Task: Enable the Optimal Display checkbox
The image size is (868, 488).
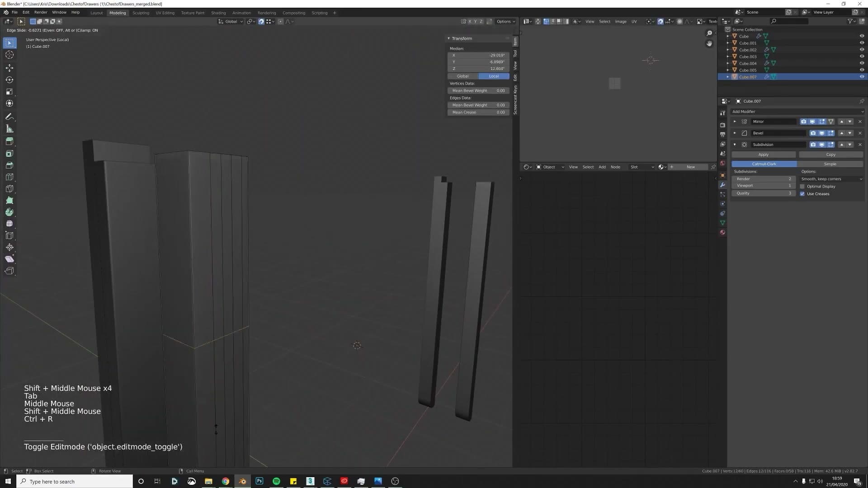Action: pyautogui.click(x=802, y=186)
